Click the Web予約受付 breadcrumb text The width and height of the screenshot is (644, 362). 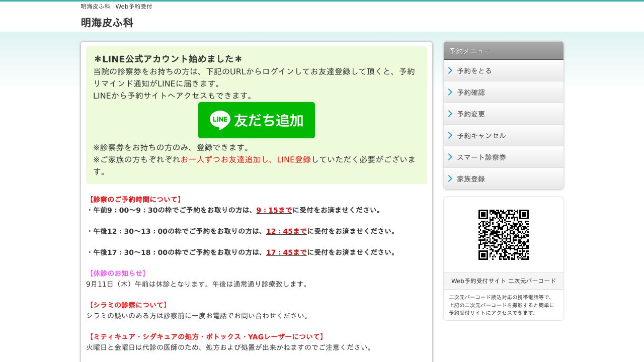[x=134, y=7]
